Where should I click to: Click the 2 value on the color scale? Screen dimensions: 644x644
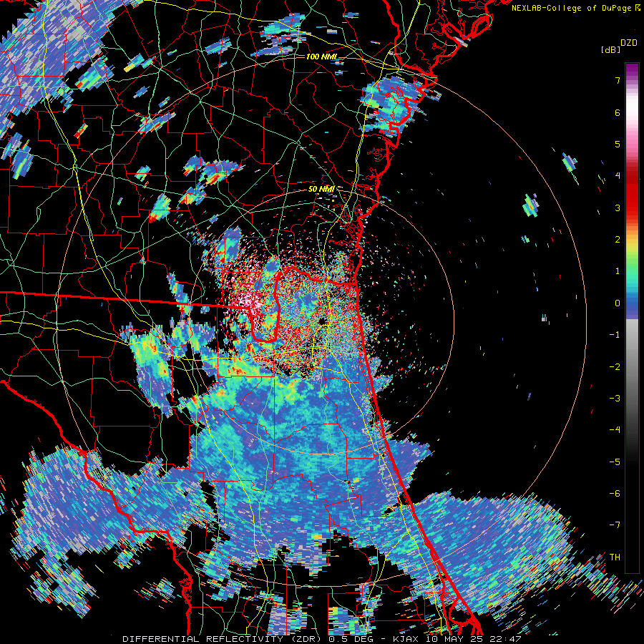(x=618, y=240)
